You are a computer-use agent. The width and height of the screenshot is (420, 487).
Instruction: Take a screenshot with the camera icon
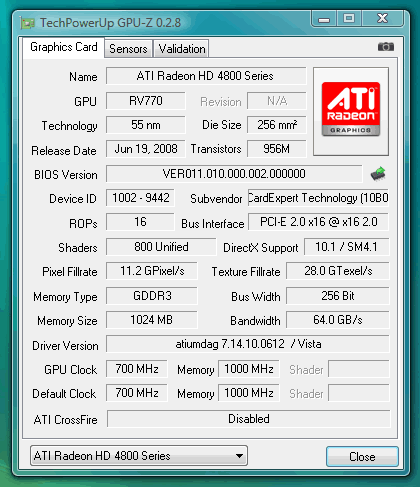(386, 47)
